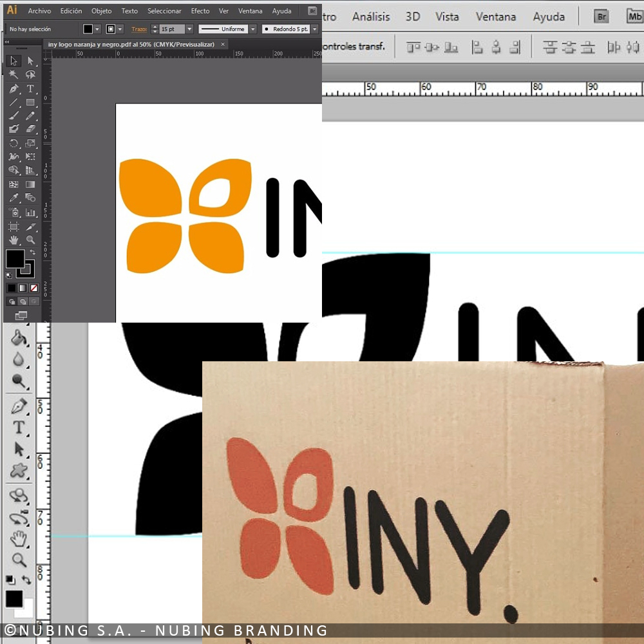Select the Rotate tool in Illustrator
The width and height of the screenshot is (644, 644).
tap(14, 143)
